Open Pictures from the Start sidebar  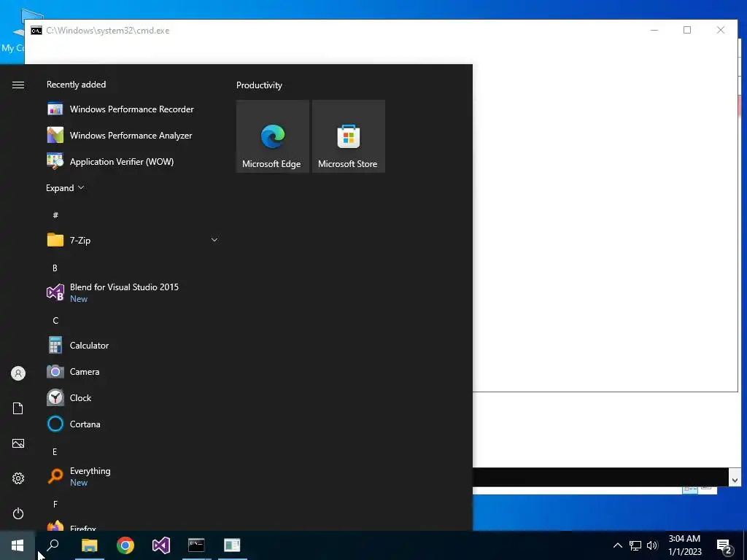pyautogui.click(x=18, y=443)
